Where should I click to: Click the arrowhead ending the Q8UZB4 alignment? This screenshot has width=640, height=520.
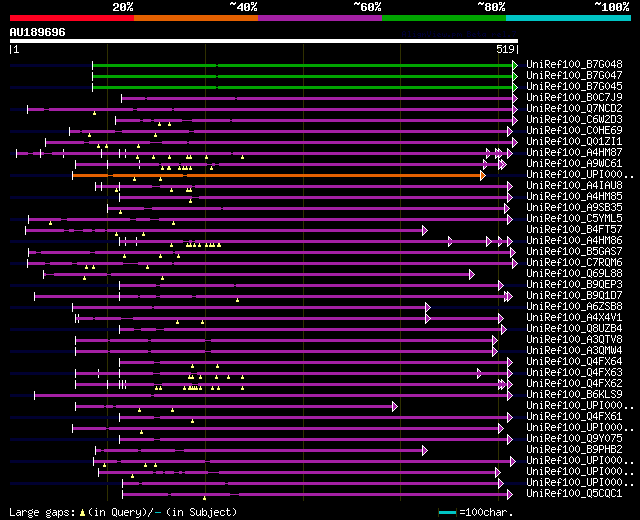(x=504, y=329)
